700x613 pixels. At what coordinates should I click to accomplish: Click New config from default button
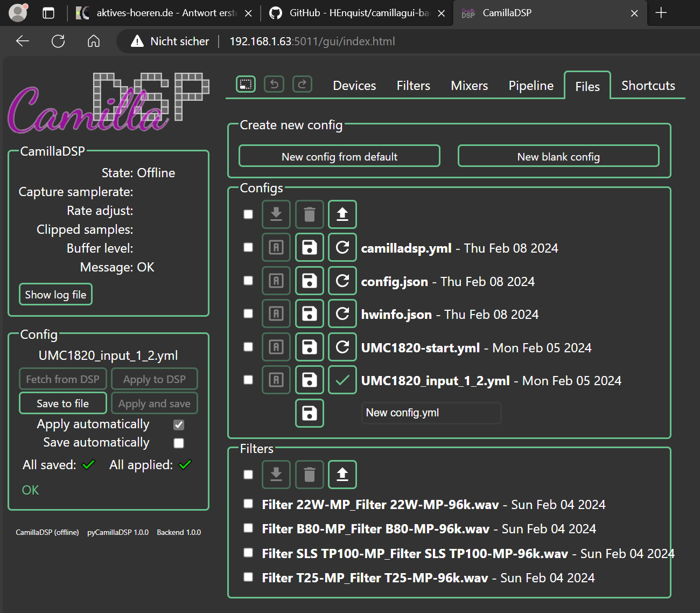[339, 156]
